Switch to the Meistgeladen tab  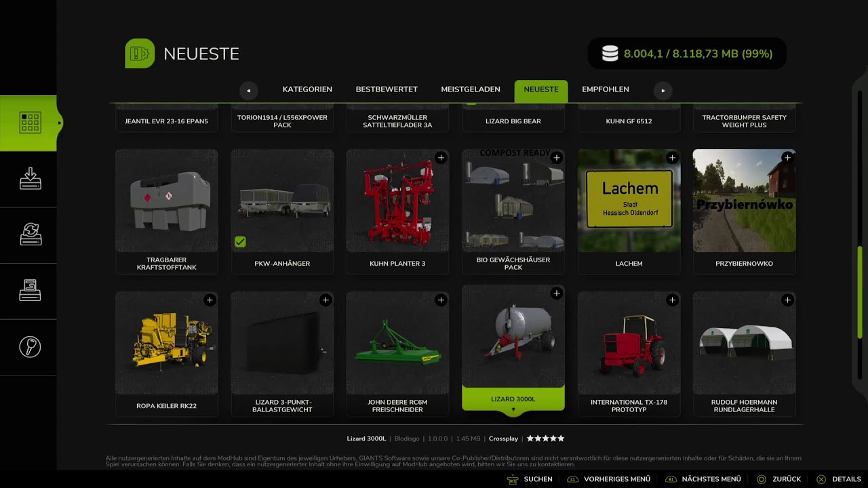point(471,89)
